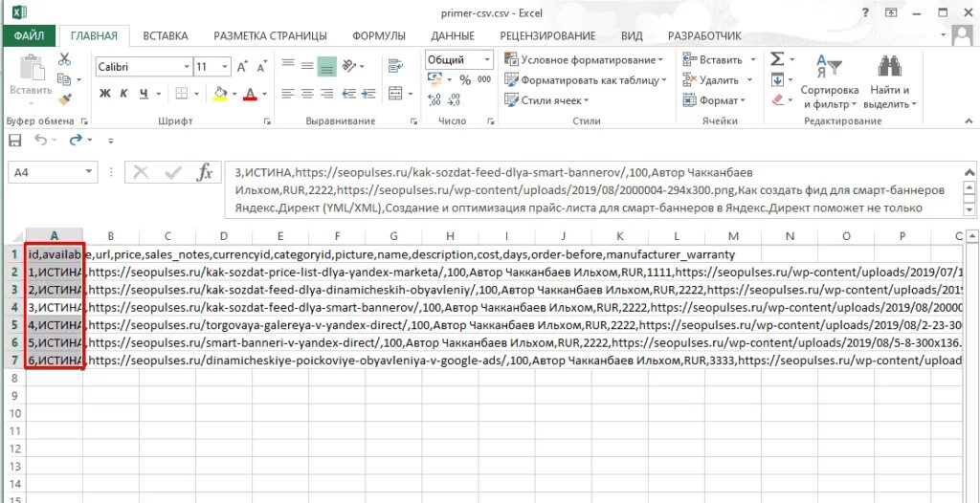Increase indent in the alignment group
This screenshot has height=503, width=980.
[368, 94]
